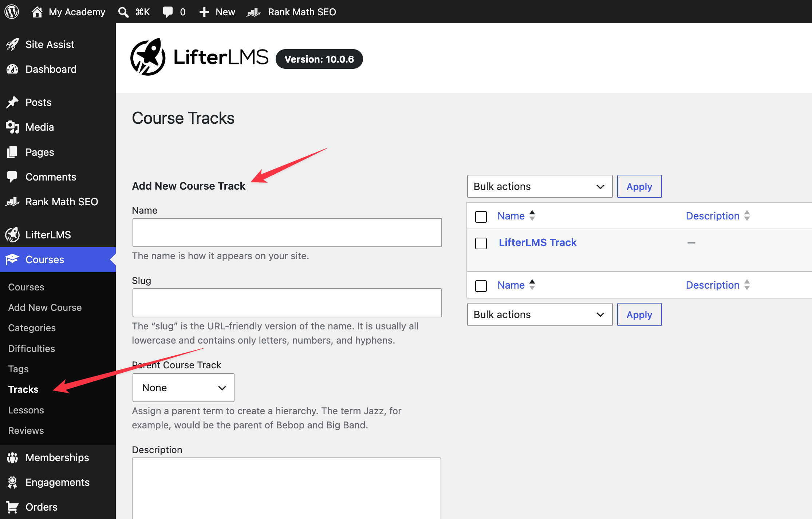The width and height of the screenshot is (812, 519).
Task: Open the top Bulk actions dropdown
Action: point(540,186)
